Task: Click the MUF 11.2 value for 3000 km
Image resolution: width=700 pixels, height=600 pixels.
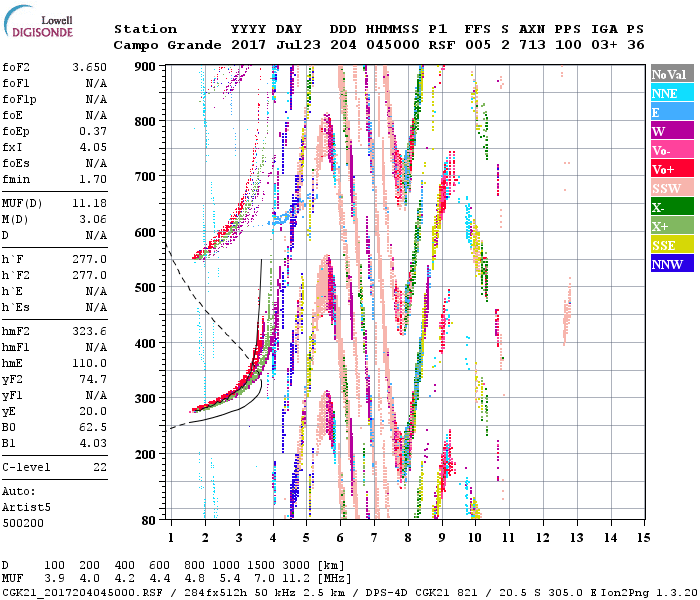Action: [x=296, y=579]
